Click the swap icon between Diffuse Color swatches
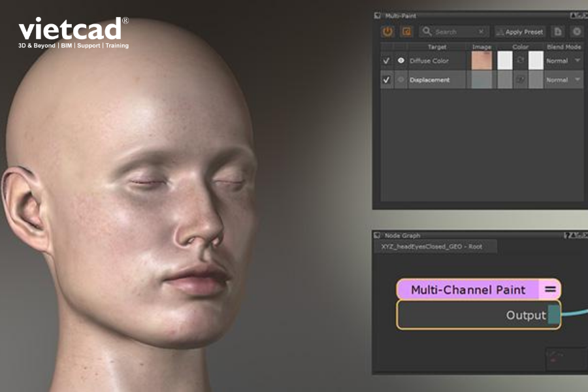The width and height of the screenshot is (588, 392). 520,60
